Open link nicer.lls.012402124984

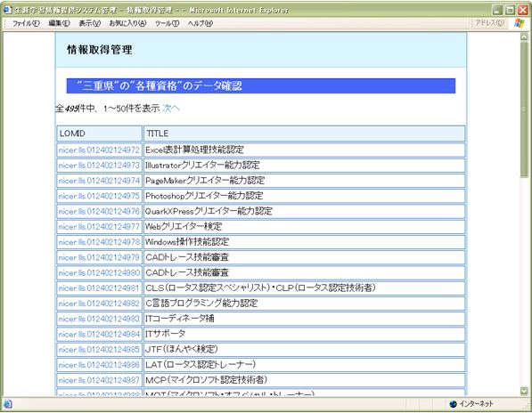(x=99, y=335)
